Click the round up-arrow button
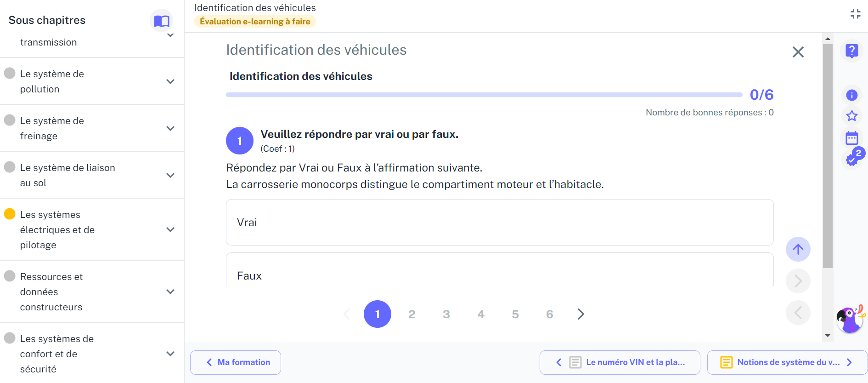 (798, 249)
